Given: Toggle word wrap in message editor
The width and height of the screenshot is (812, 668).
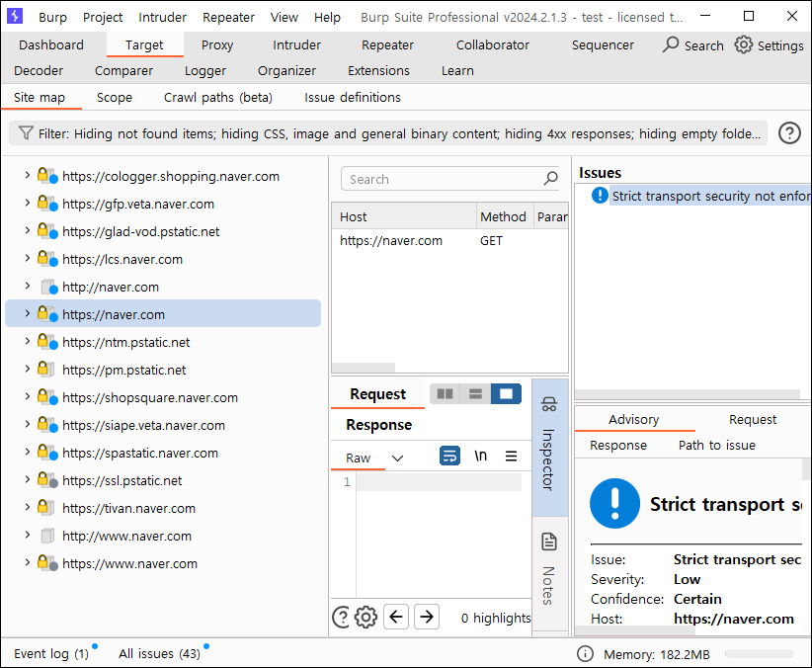Looking at the screenshot, I should coord(449,457).
